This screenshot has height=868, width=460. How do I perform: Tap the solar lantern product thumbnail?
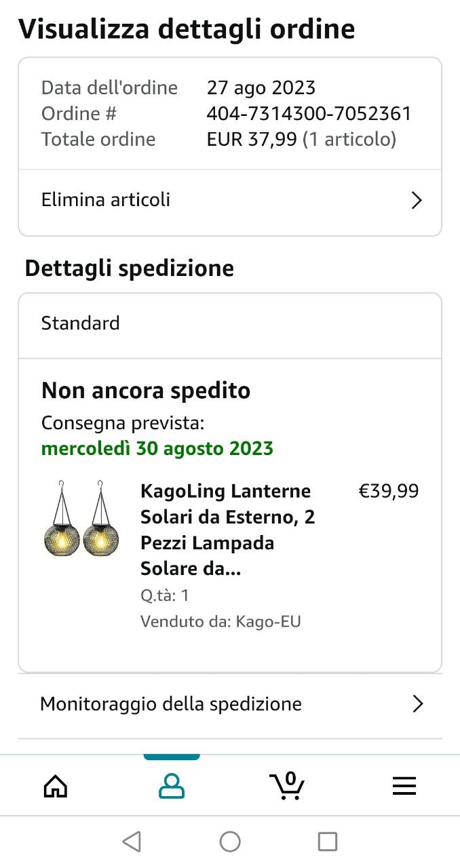click(81, 519)
